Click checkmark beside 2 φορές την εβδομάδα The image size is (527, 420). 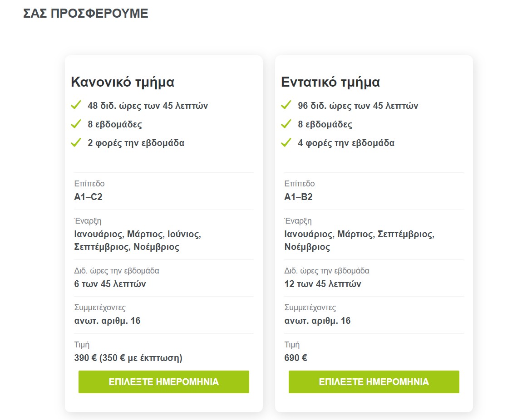pos(76,142)
